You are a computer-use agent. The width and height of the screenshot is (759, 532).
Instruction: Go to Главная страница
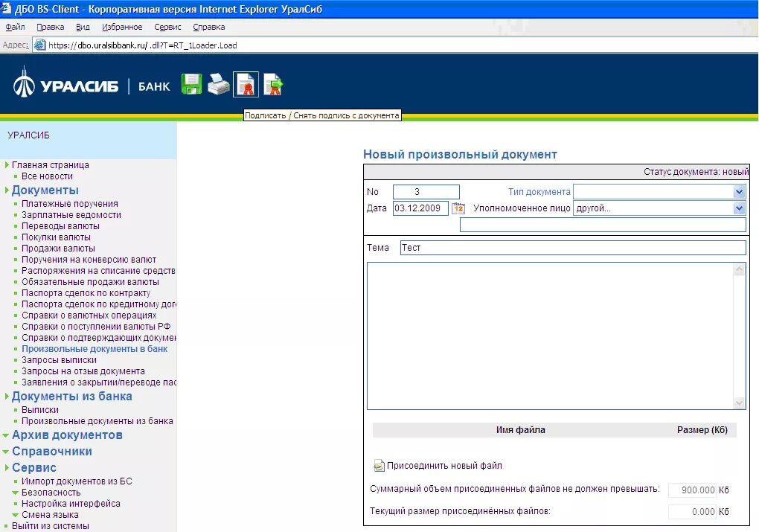pos(51,165)
